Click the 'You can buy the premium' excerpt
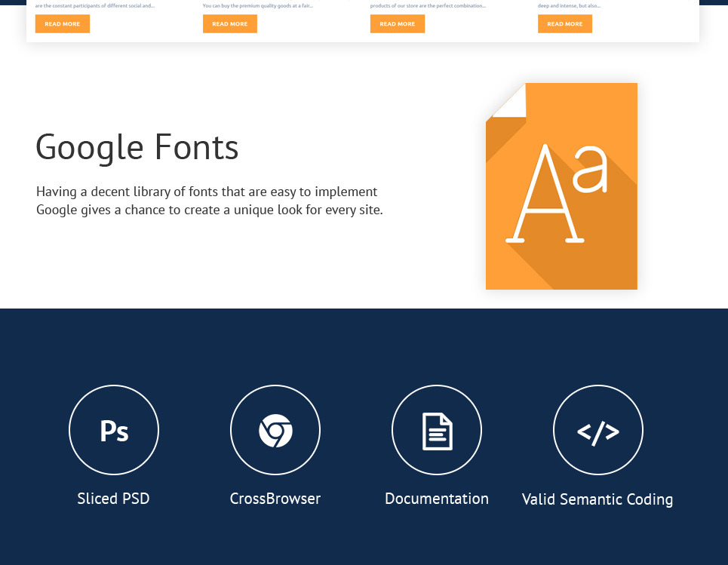The width and height of the screenshot is (728, 565). point(258,5)
